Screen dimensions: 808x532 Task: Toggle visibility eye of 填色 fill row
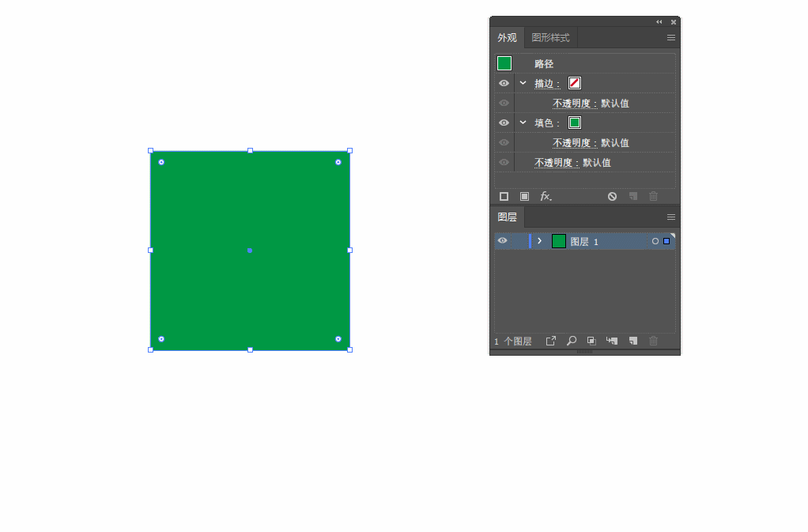tap(504, 123)
